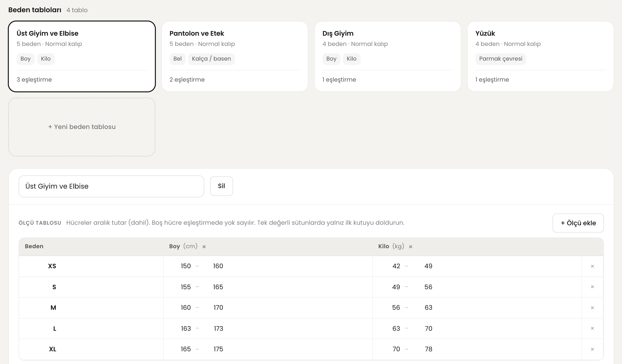Viewport: 622px width, 364px height.
Task: Edit the S size name cell
Action: (54, 287)
